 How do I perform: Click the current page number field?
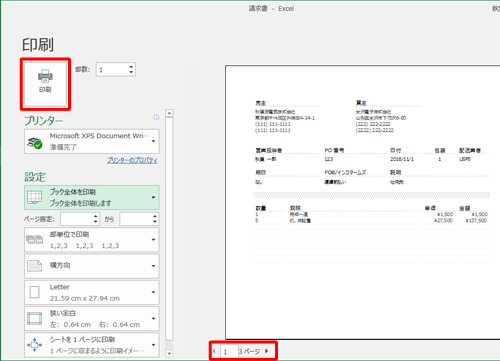(229, 352)
